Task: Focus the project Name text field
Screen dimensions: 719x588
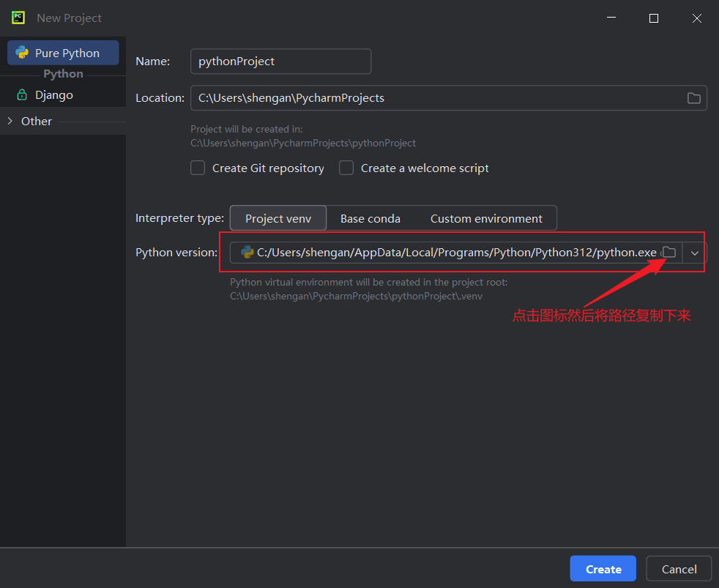Action: pos(280,62)
